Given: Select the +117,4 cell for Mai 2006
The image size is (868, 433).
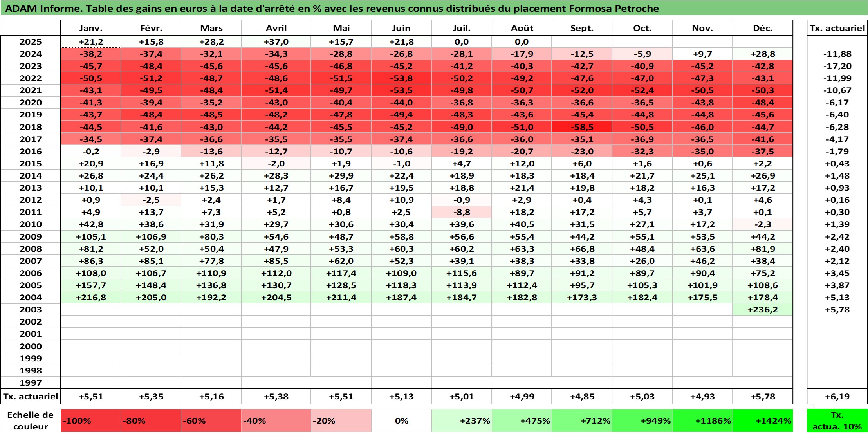Looking at the screenshot, I should 341,273.
